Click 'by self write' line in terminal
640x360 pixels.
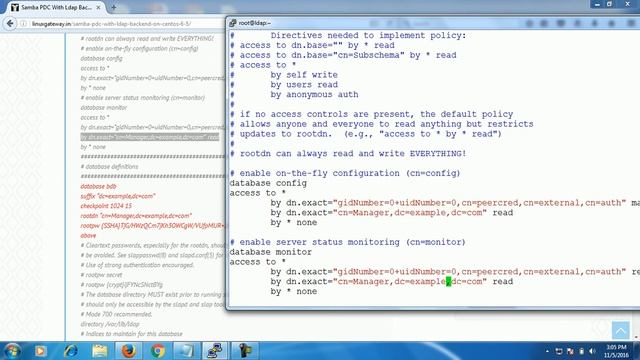[304, 75]
